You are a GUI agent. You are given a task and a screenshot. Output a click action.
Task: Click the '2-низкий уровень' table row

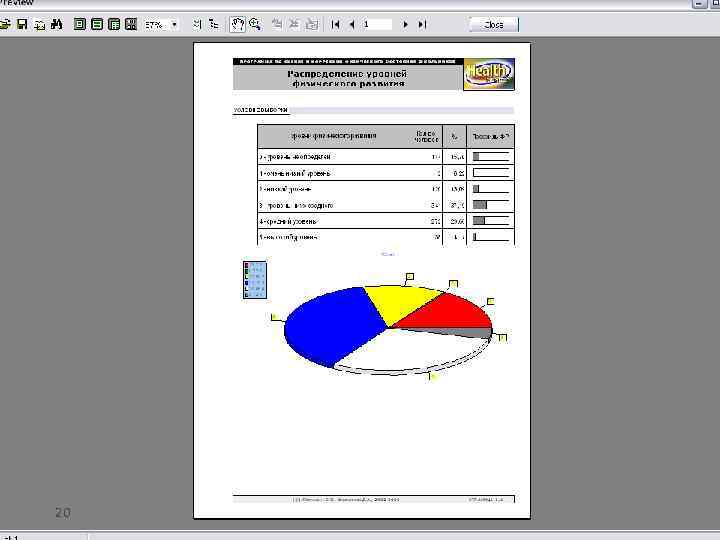[386, 189]
